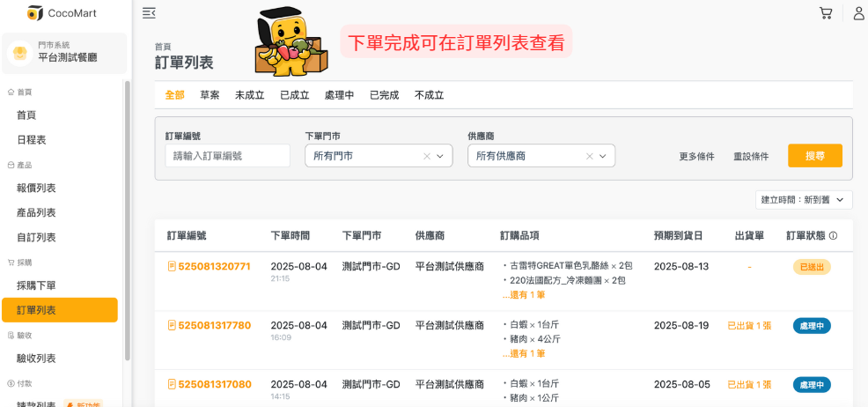Switch to the 未成立 tab
This screenshot has height=407, width=868.
[250, 95]
